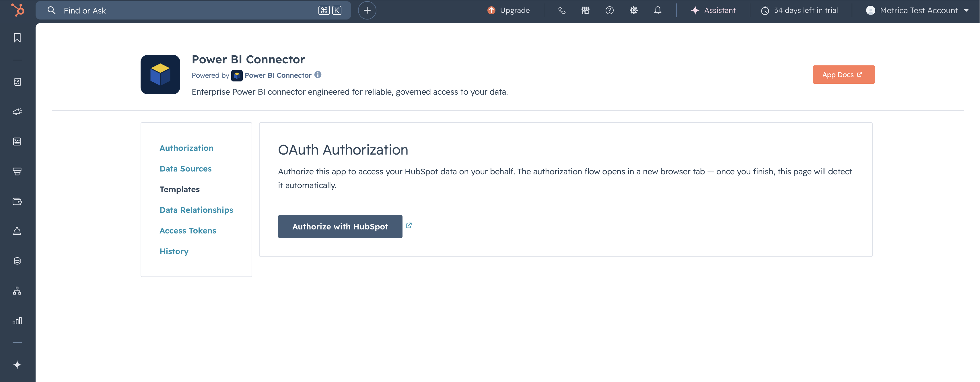Open the Marketplace storefront icon
This screenshot has height=382, width=980.
586,10
